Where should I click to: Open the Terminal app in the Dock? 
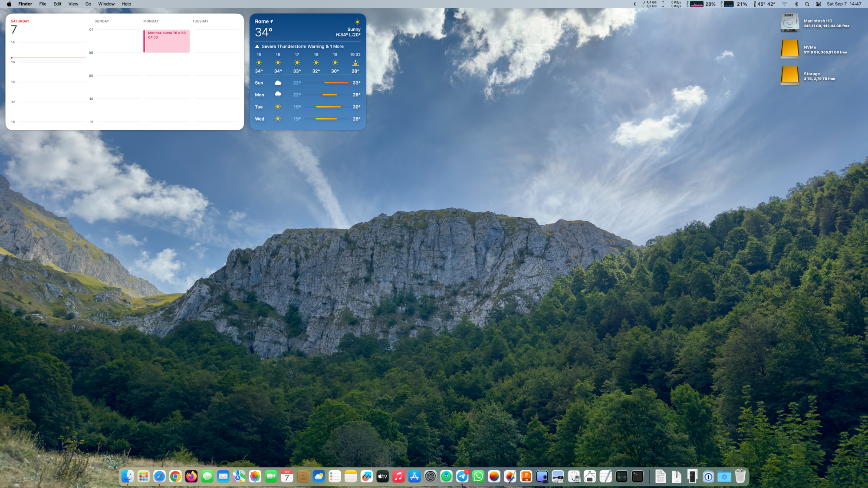(638, 476)
